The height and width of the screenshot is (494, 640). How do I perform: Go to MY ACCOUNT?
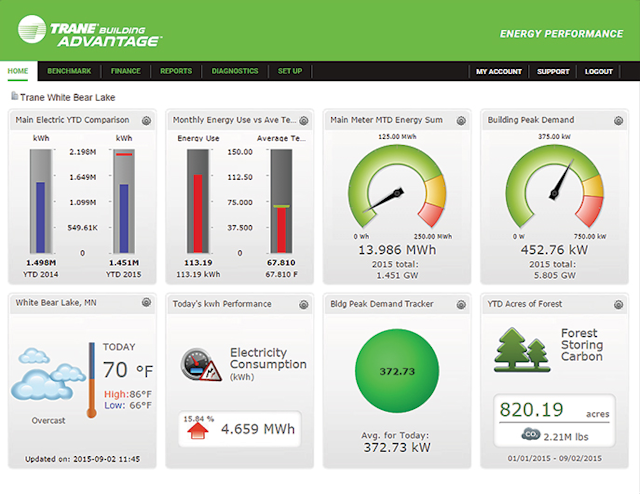(x=499, y=71)
